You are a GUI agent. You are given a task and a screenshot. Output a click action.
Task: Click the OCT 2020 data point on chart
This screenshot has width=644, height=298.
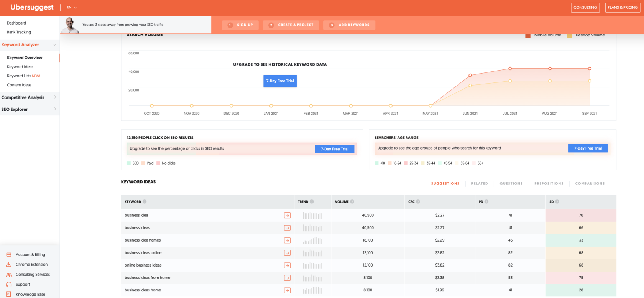coord(152,106)
